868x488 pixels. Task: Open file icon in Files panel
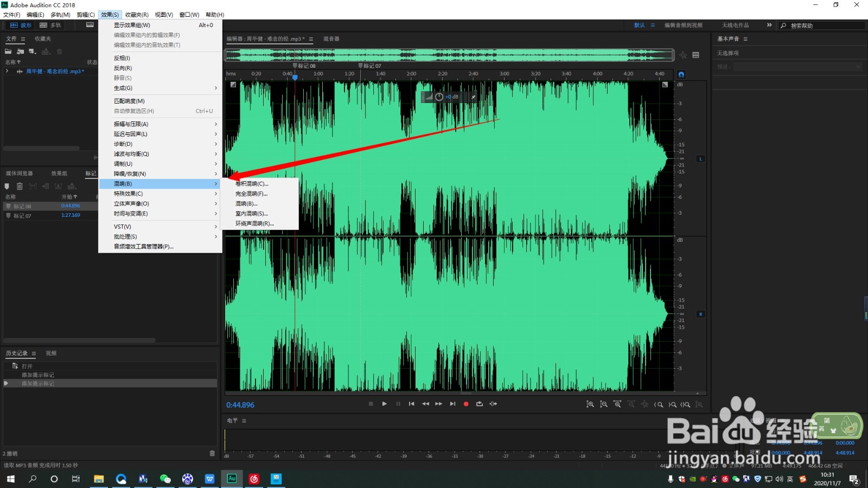(x=8, y=52)
